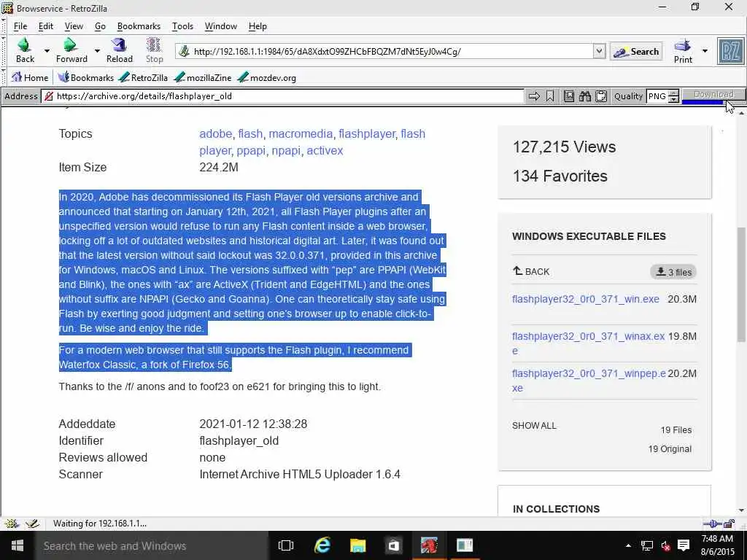Open the Help menu
Screen dimensions: 747x560
pyautogui.click(x=258, y=26)
